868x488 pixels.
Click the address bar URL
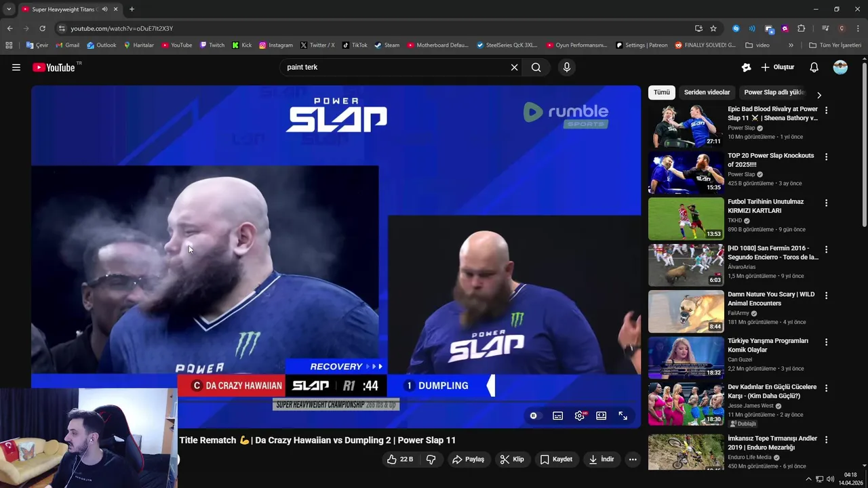122,28
